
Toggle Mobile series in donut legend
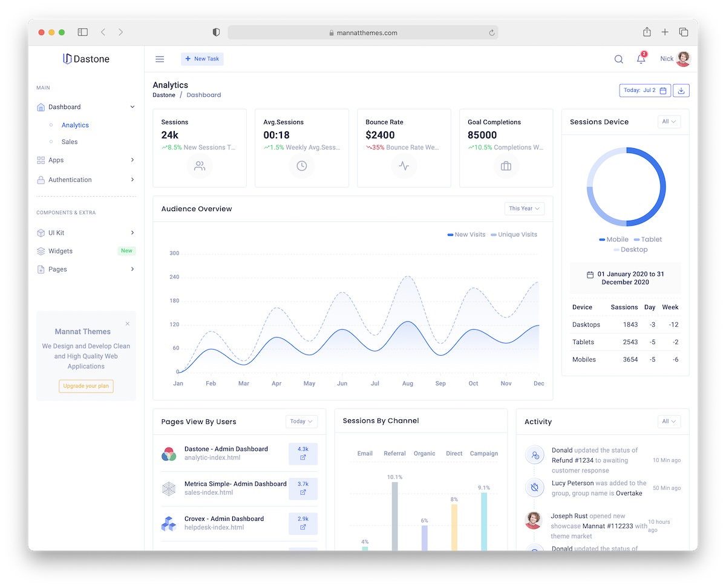(613, 240)
